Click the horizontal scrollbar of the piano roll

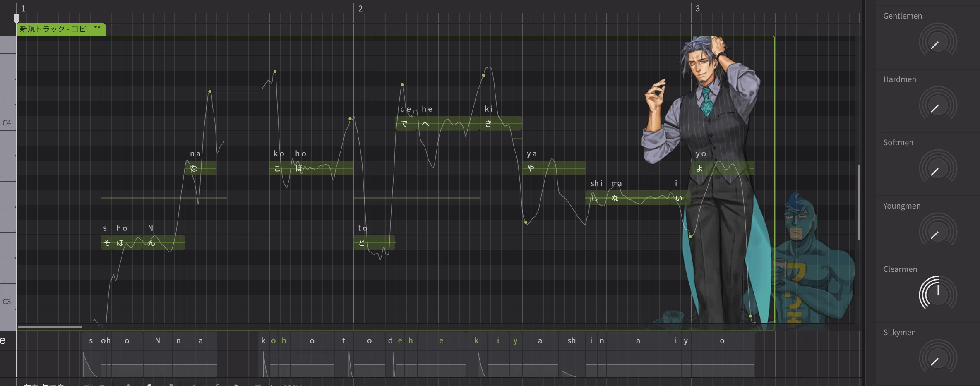(50, 327)
